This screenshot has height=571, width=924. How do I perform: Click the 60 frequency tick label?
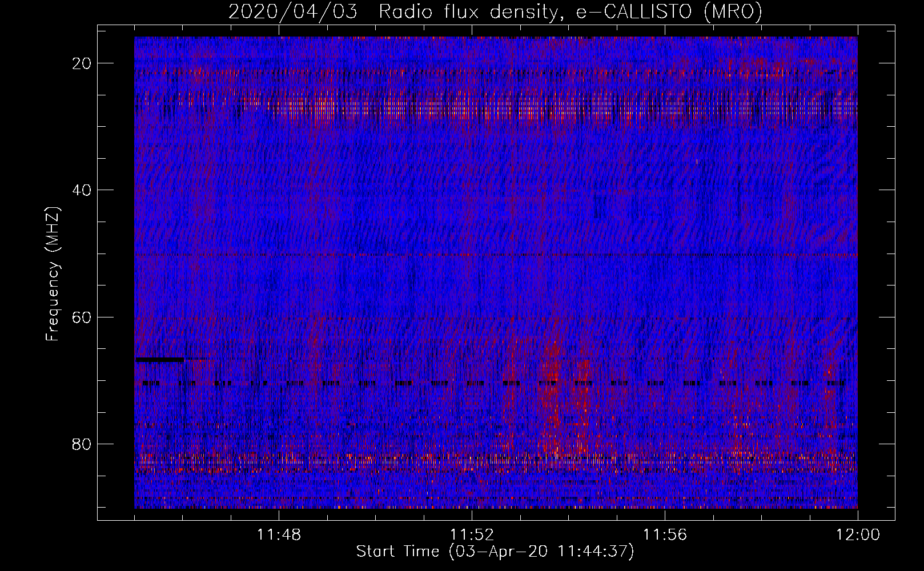click(x=82, y=317)
